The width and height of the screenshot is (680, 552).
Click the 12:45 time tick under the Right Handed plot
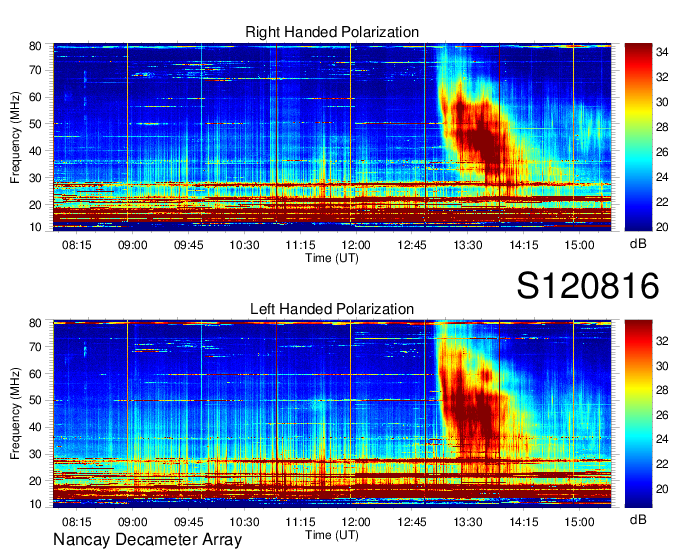coord(412,245)
